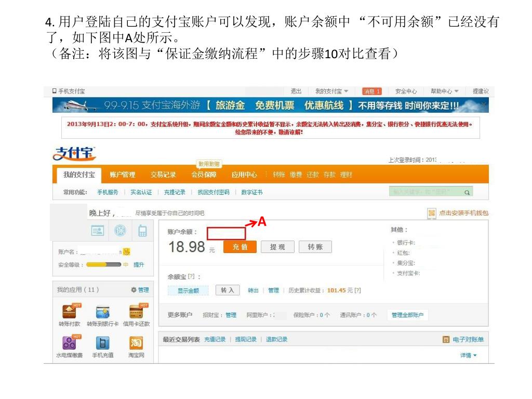Click the 银行卡 entry under 其他
The height and width of the screenshot is (399, 532).
click(x=406, y=243)
